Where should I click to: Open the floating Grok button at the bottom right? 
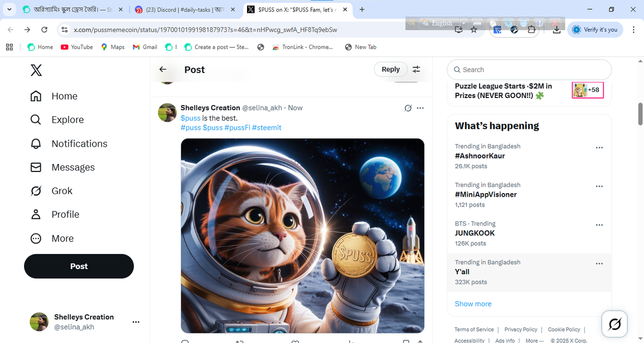point(615,324)
